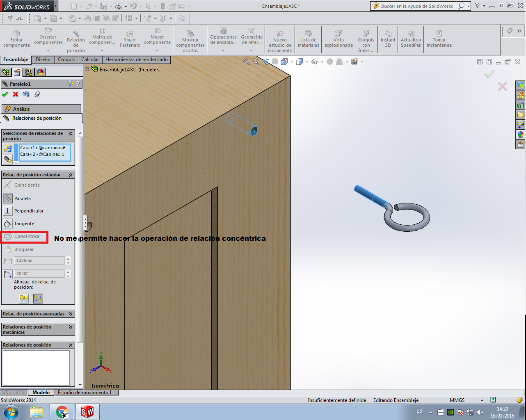Switch to the Ensamblaje tab
This screenshot has width=526, height=420.
[16, 60]
